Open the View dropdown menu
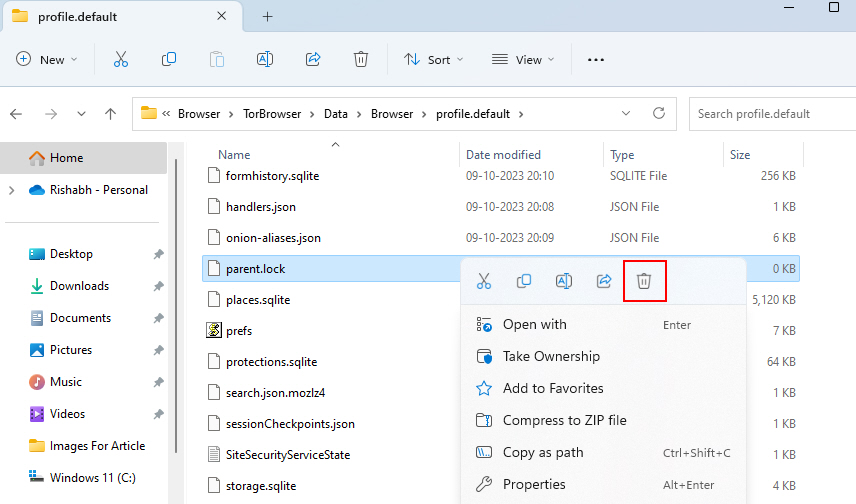This screenshot has height=504, width=856. click(x=522, y=60)
